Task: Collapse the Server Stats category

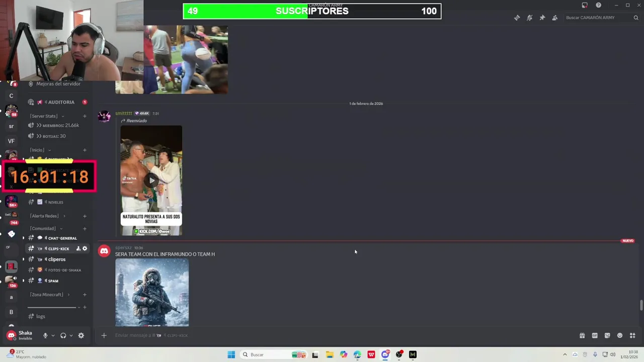Action: [x=47, y=116]
